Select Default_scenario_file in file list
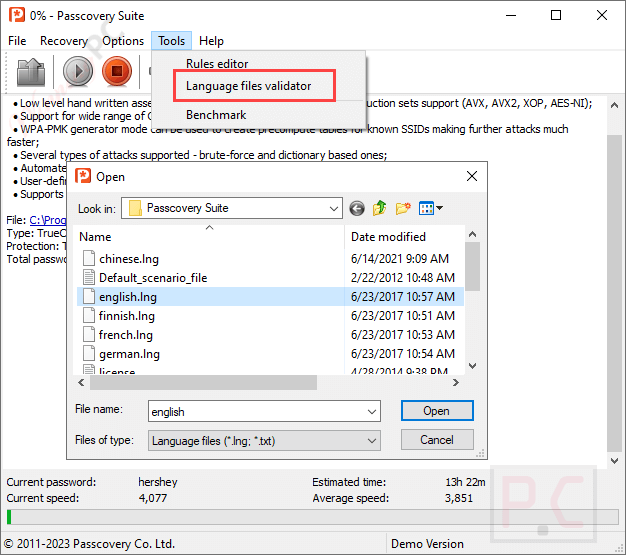 (x=153, y=278)
